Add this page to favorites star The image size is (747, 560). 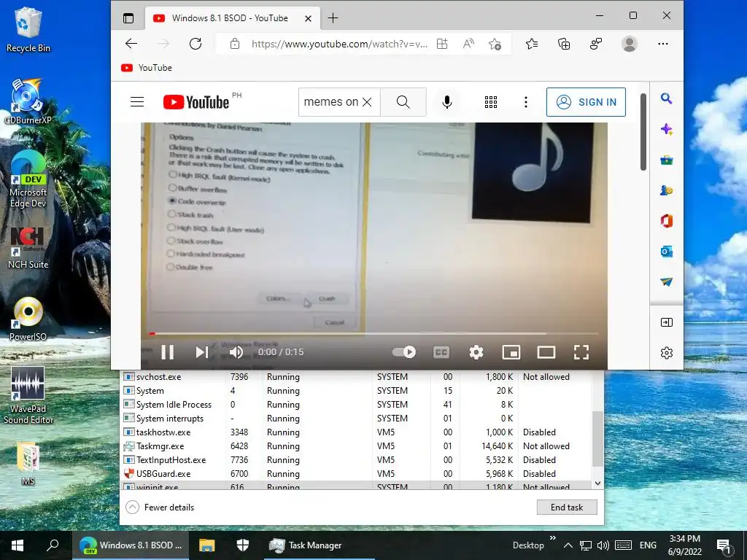tap(495, 44)
